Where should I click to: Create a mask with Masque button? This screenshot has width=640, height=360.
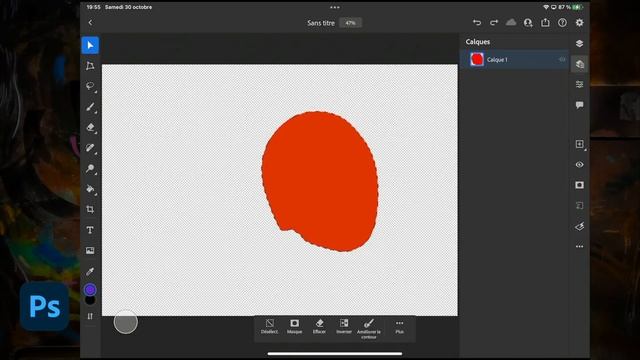(294, 327)
